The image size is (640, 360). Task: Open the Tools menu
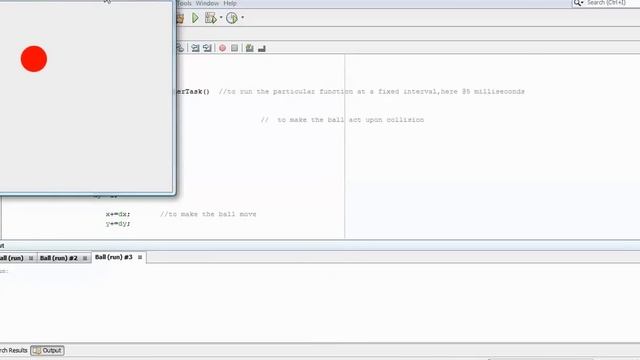(x=184, y=3)
